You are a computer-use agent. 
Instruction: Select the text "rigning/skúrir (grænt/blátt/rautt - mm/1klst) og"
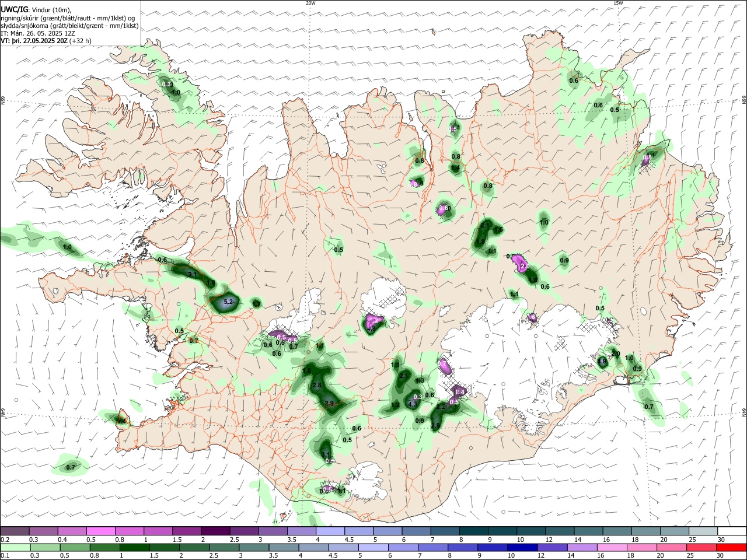pos(68,18)
